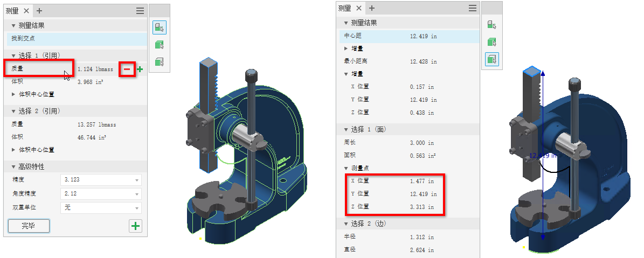Image resolution: width=644 pixels, height=258 pixels.
Task: Open the 双重单位 dropdown
Action: [101, 207]
